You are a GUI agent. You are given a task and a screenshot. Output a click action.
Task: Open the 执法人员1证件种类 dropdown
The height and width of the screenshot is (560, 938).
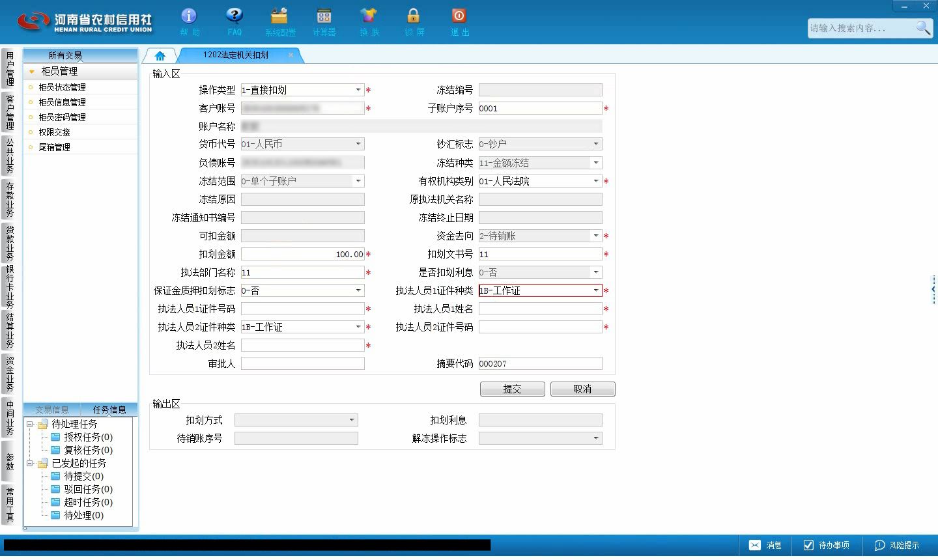[x=596, y=290]
